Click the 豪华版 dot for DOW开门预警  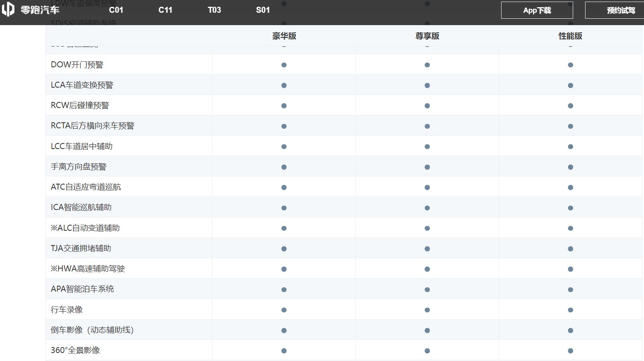[284, 65]
